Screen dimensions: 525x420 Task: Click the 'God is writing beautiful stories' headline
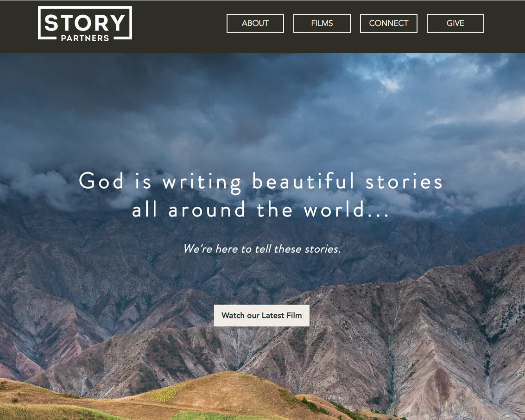(x=261, y=182)
